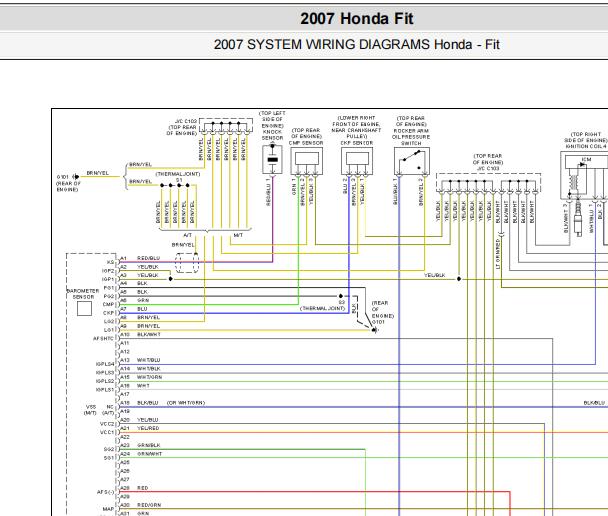Click the 'KS' signal label

coord(111,262)
